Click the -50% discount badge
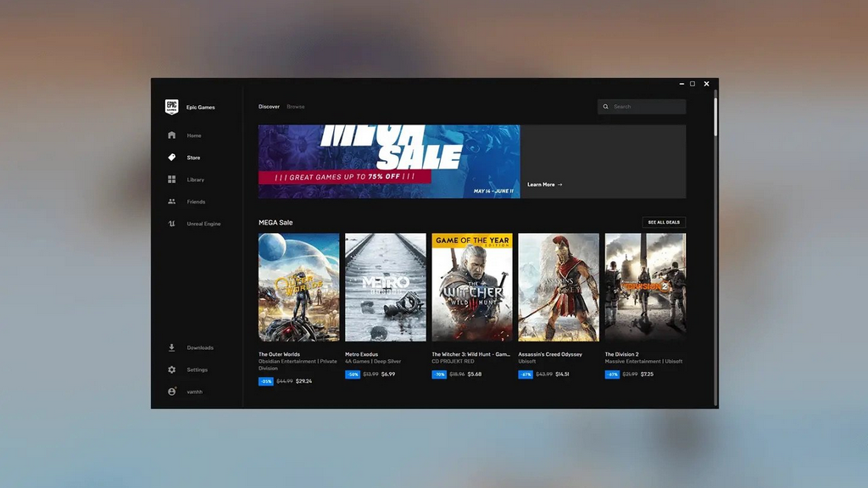 [353, 374]
